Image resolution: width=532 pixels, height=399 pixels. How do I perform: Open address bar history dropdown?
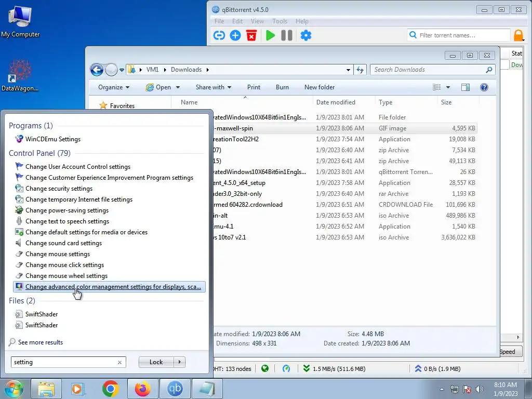click(x=348, y=70)
